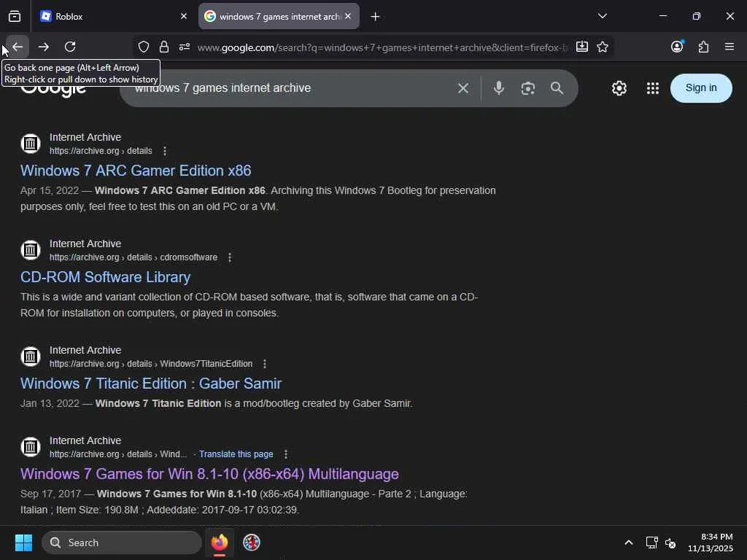Click Translate this page link
Image resolution: width=747 pixels, height=560 pixels.
click(236, 454)
